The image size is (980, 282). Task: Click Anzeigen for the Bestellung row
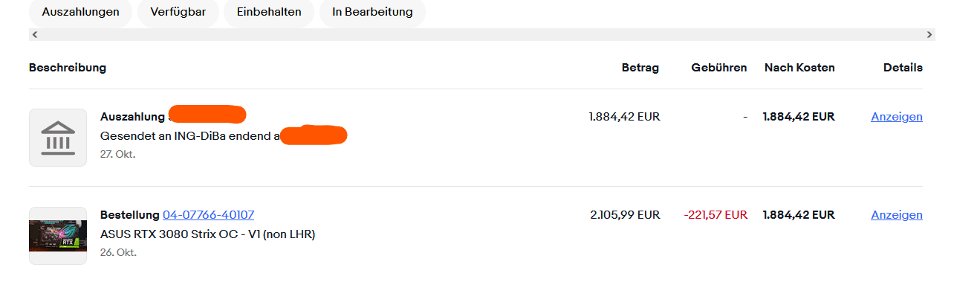(897, 215)
